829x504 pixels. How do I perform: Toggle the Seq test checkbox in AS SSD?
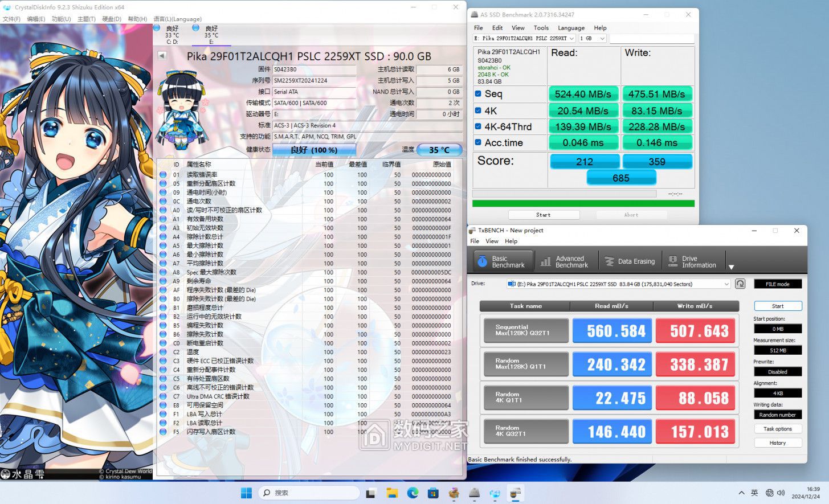pyautogui.click(x=478, y=94)
